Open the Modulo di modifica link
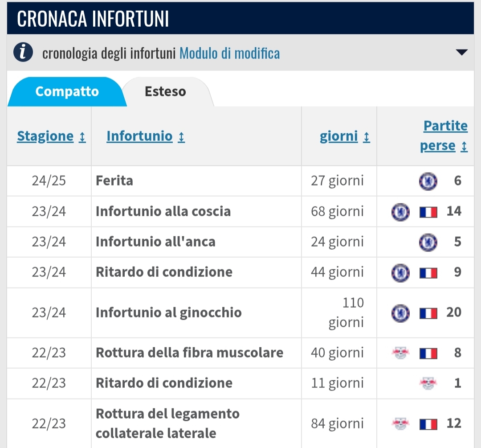Viewport: 481px width, 448px height. (x=229, y=53)
